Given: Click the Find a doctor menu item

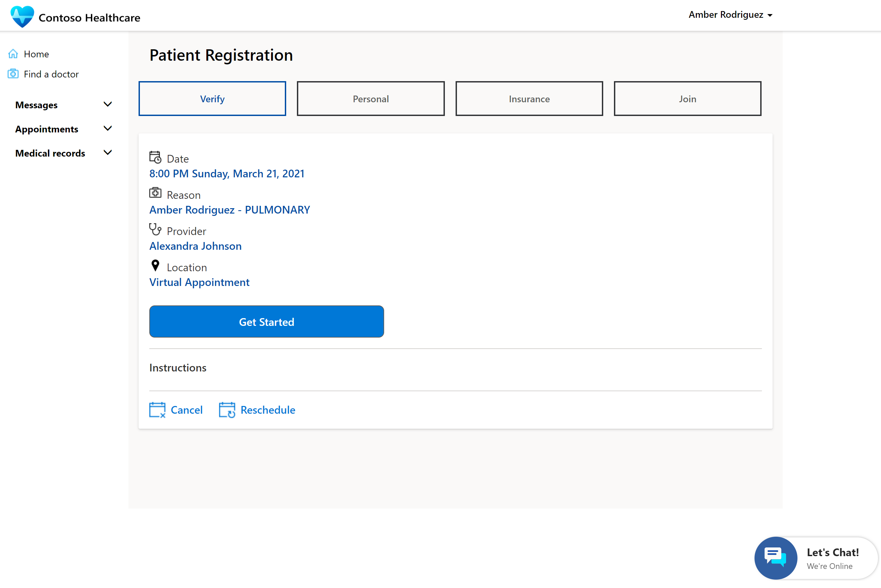Looking at the screenshot, I should click(51, 73).
